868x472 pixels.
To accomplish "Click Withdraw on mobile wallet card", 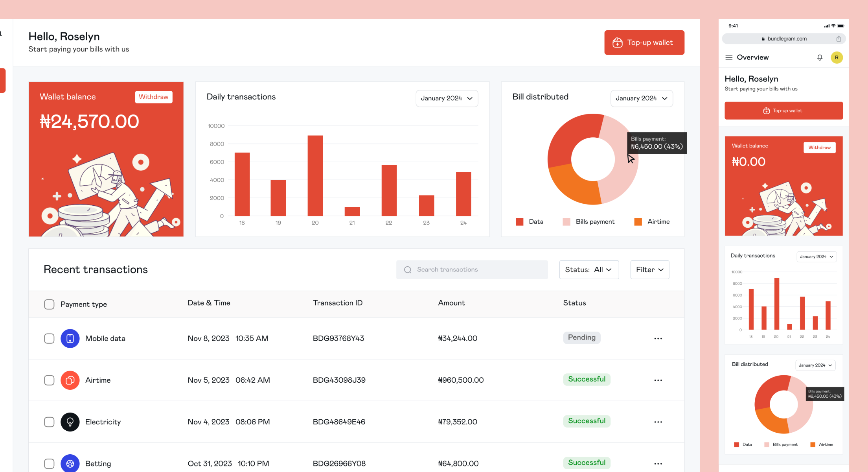I will click(820, 147).
